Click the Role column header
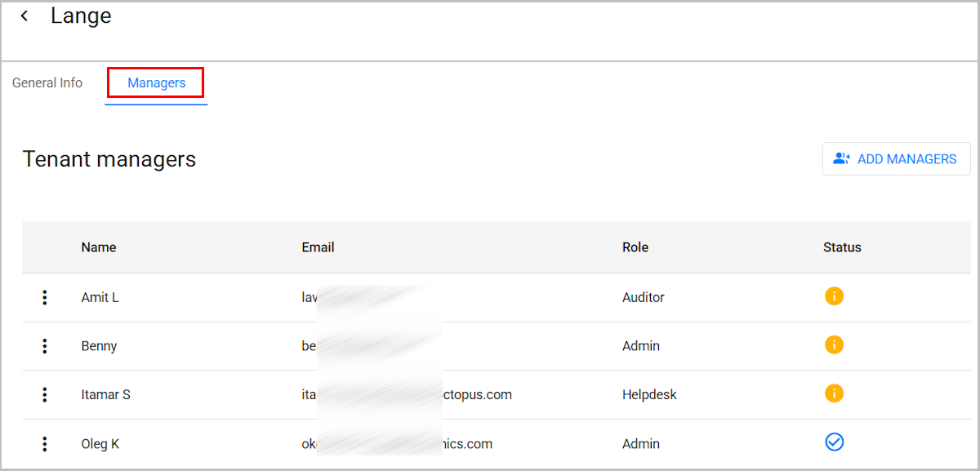Image resolution: width=980 pixels, height=471 pixels. click(x=635, y=247)
